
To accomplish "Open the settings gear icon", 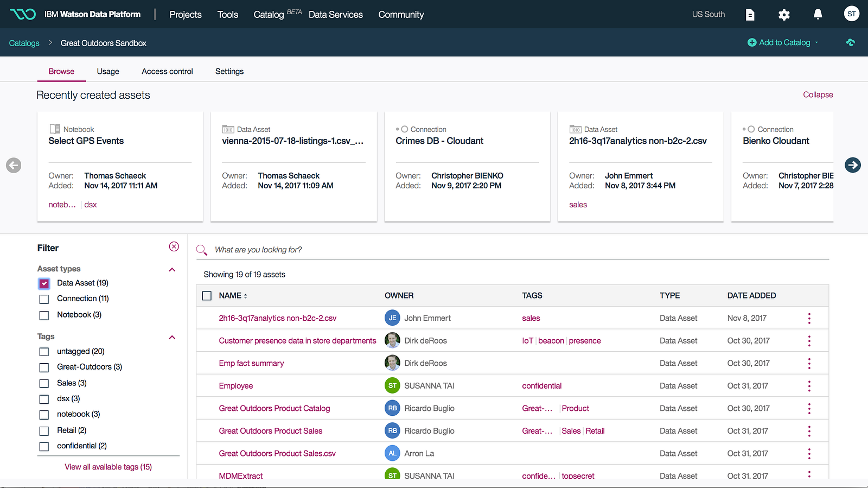I will point(784,15).
